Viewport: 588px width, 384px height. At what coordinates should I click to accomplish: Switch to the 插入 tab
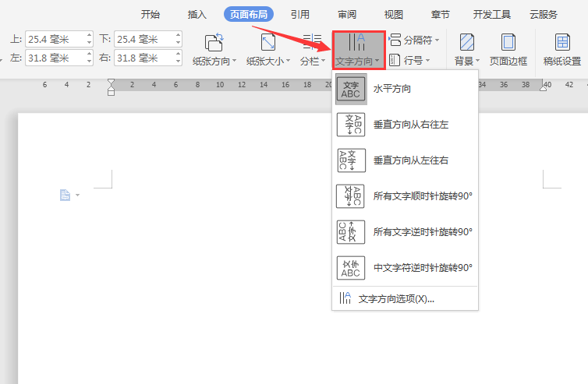[x=197, y=15]
